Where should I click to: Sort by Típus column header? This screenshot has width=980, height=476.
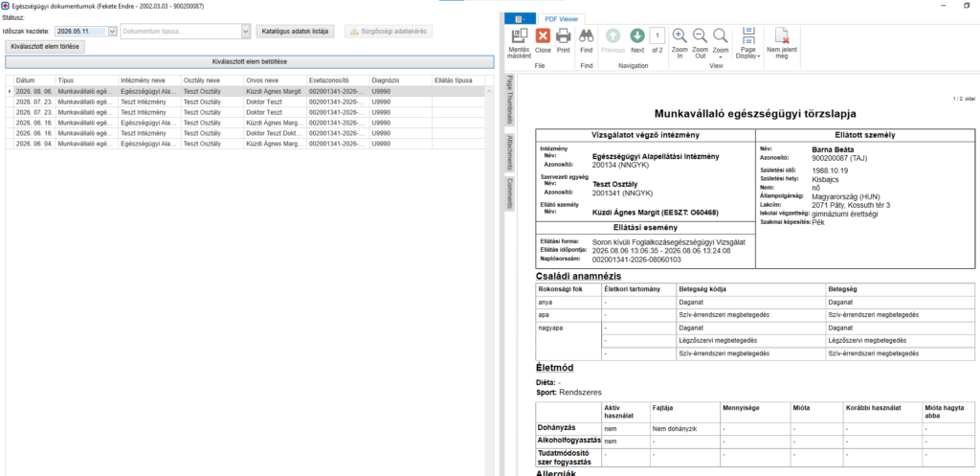[x=86, y=80]
